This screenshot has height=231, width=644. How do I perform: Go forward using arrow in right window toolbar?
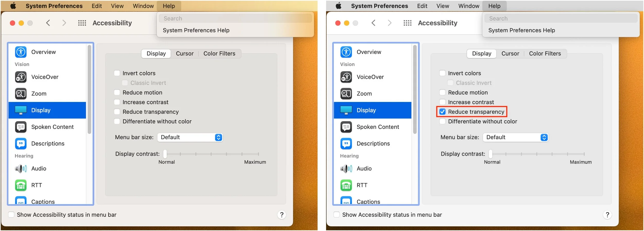[x=389, y=23]
